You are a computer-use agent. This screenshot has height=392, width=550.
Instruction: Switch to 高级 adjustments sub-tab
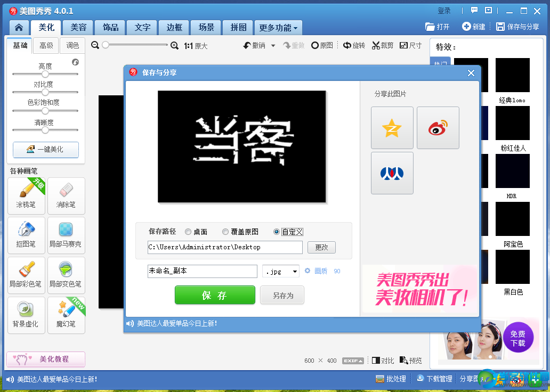(x=46, y=46)
